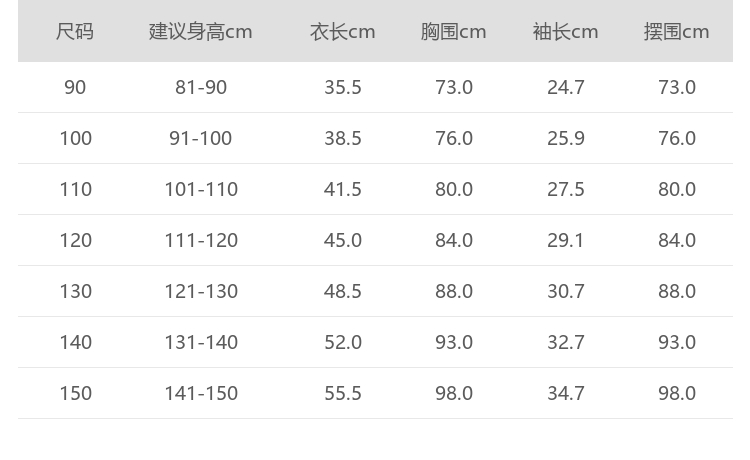Click the 胸围cm column header
Screen dimensions: 750x460
point(454,31)
